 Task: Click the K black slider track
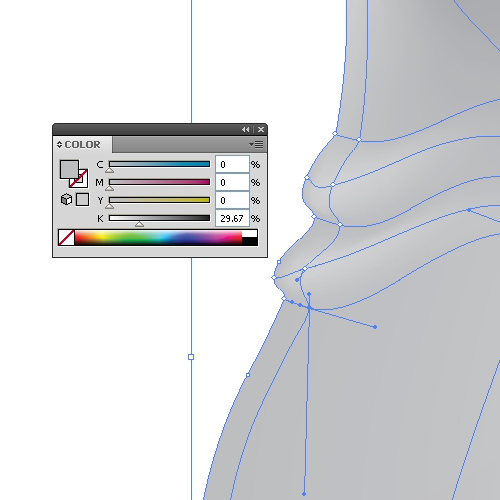point(159,218)
